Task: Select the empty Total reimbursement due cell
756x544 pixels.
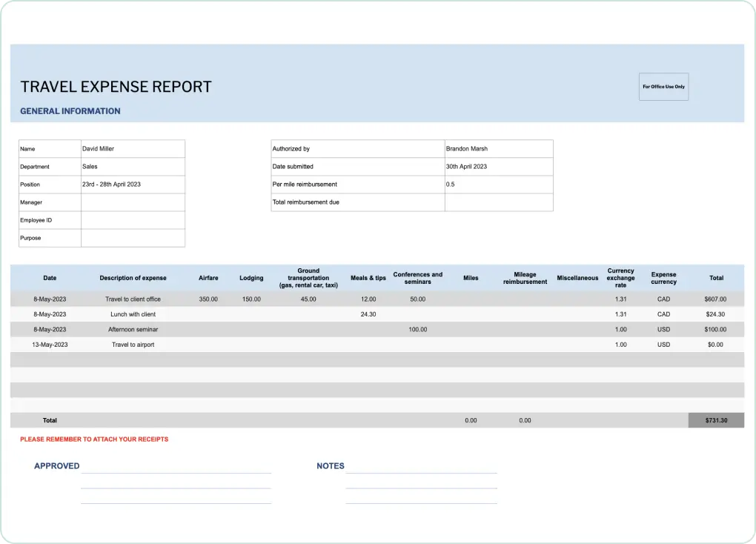Action: (498, 202)
